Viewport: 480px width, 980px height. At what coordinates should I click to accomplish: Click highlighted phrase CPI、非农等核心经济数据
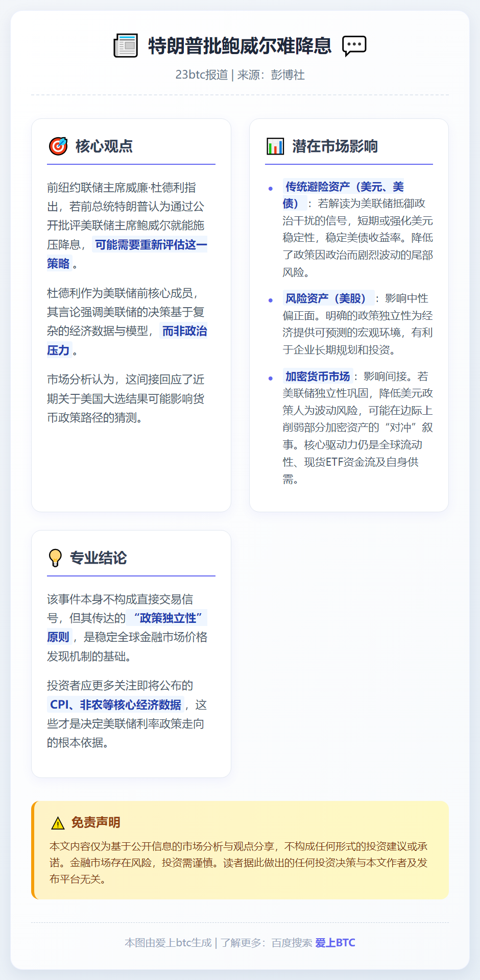pyautogui.click(x=115, y=705)
